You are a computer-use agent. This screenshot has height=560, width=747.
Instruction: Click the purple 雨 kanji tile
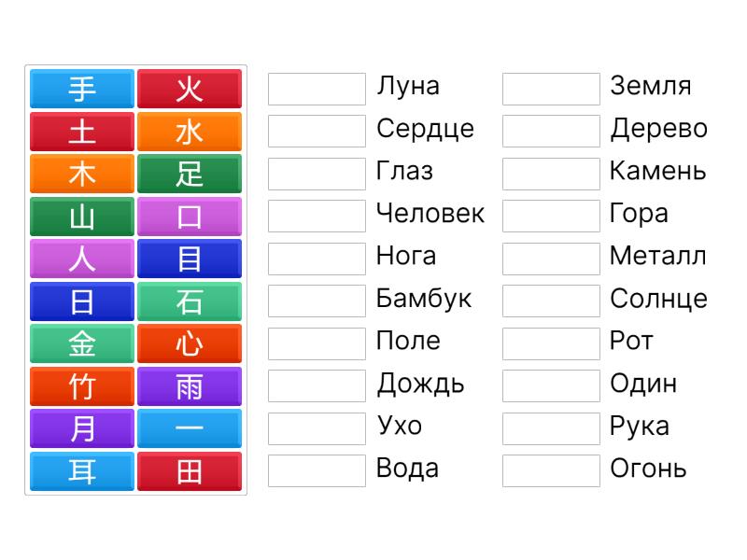click(x=190, y=386)
